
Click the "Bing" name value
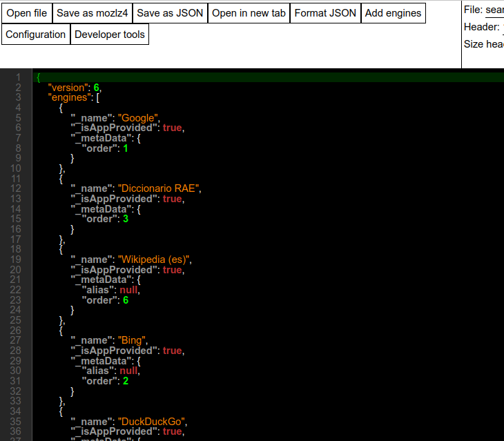pos(132,340)
